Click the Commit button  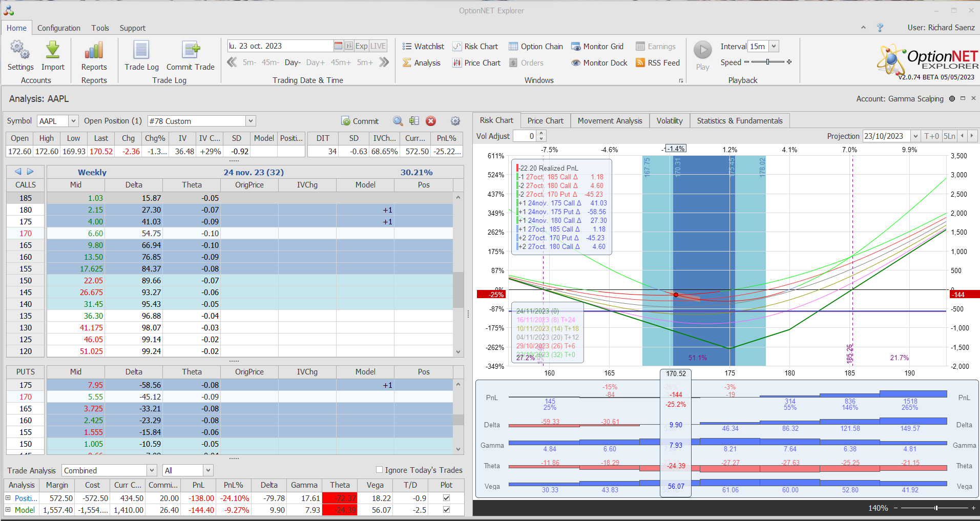click(360, 121)
